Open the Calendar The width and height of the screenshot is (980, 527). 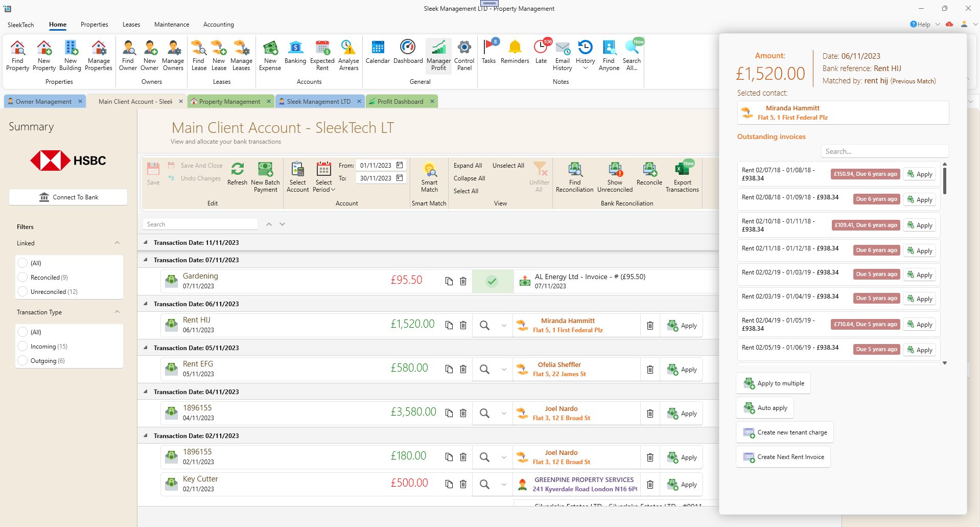(378, 52)
